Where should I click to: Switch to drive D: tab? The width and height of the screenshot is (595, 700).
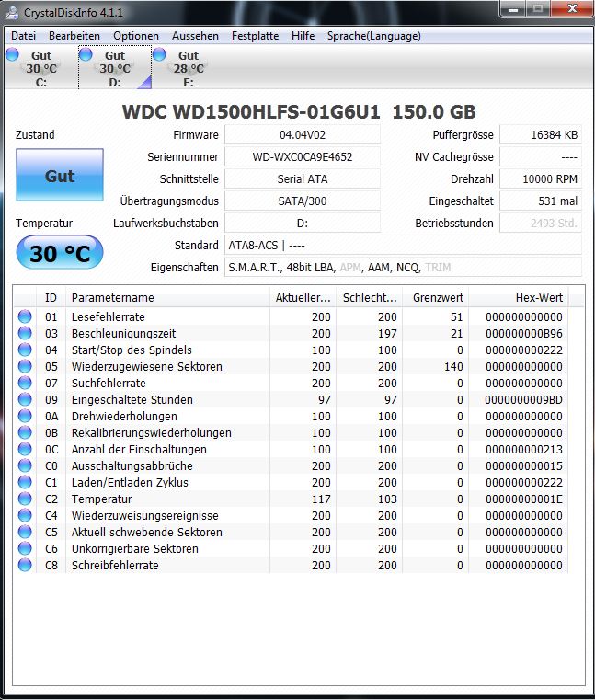pos(115,68)
